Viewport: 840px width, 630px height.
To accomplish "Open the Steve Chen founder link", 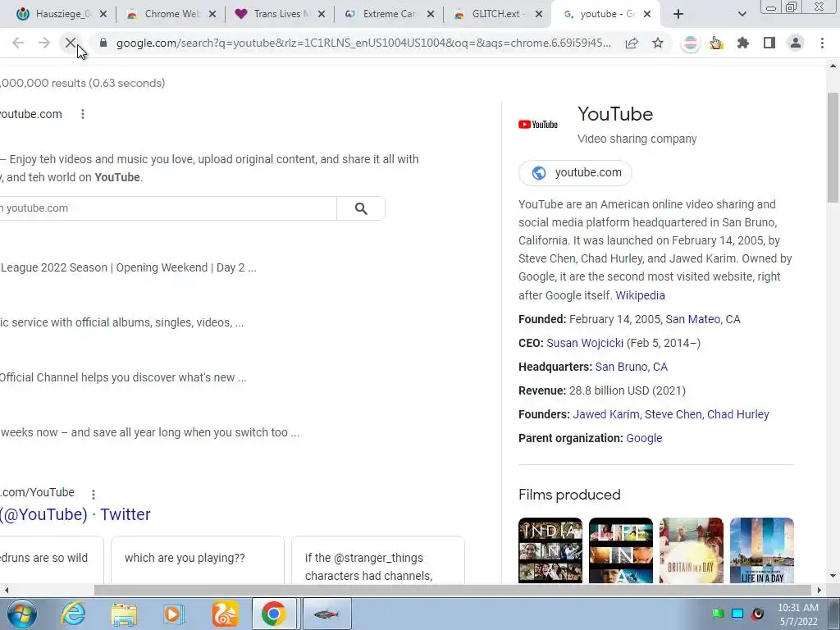I will tap(673, 414).
